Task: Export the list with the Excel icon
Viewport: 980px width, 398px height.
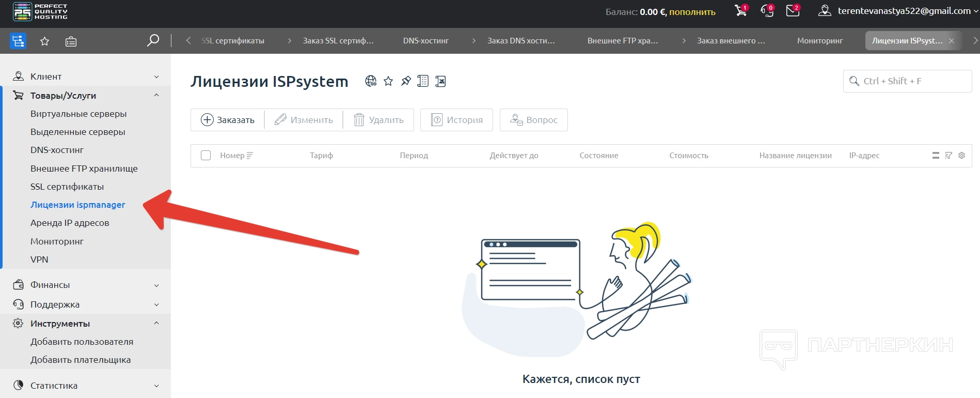Action: [x=440, y=81]
